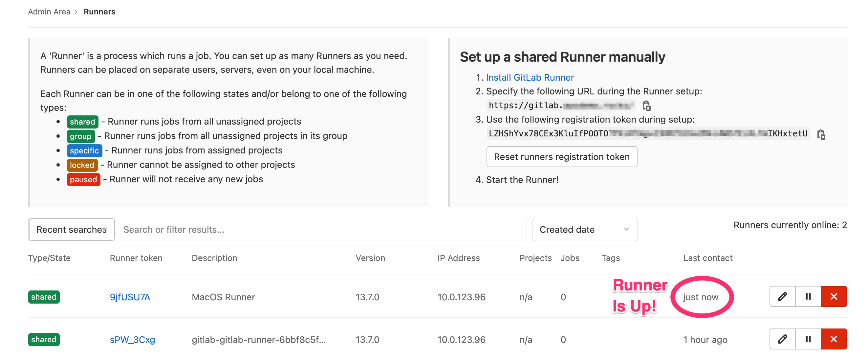Image resolution: width=868 pixels, height=358 pixels.
Task: Open the Recent searches dropdown
Action: click(x=72, y=229)
